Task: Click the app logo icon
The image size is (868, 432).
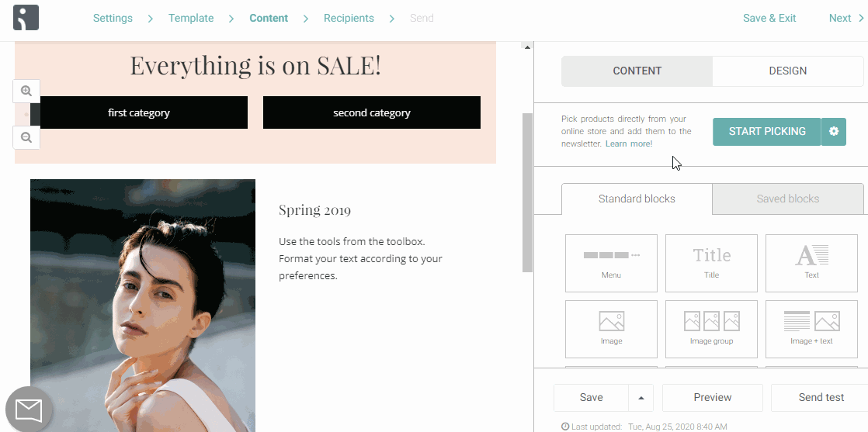Action: [26, 18]
